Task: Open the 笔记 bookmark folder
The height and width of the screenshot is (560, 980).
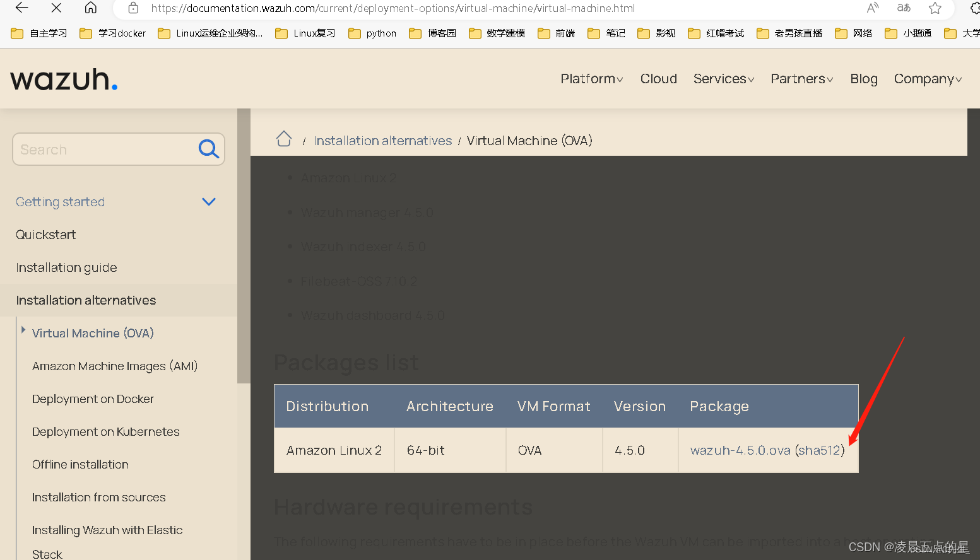Action: coord(606,33)
